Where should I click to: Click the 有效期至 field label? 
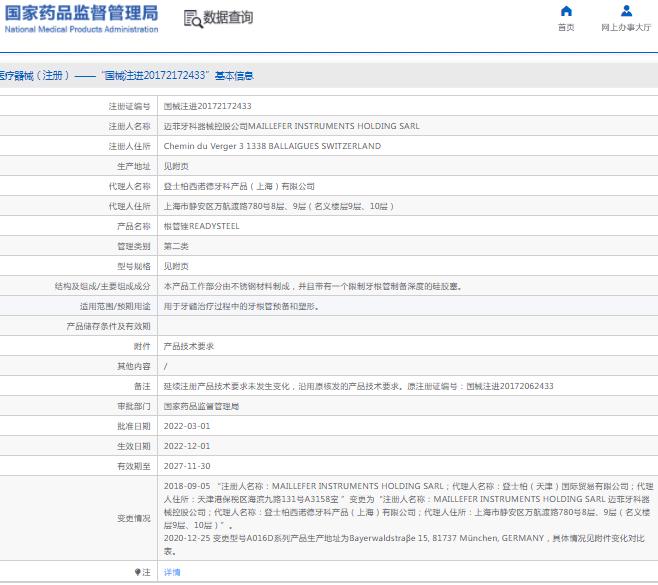tap(133, 466)
